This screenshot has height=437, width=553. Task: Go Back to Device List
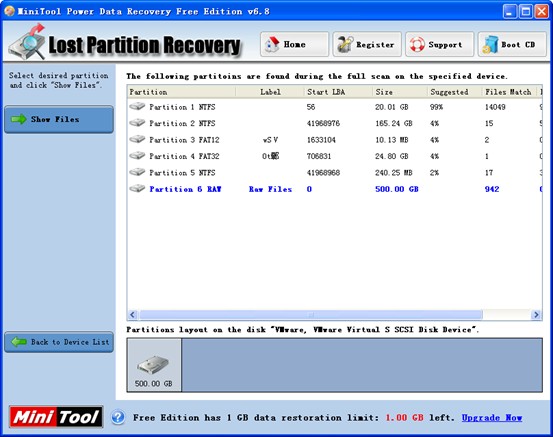59,342
